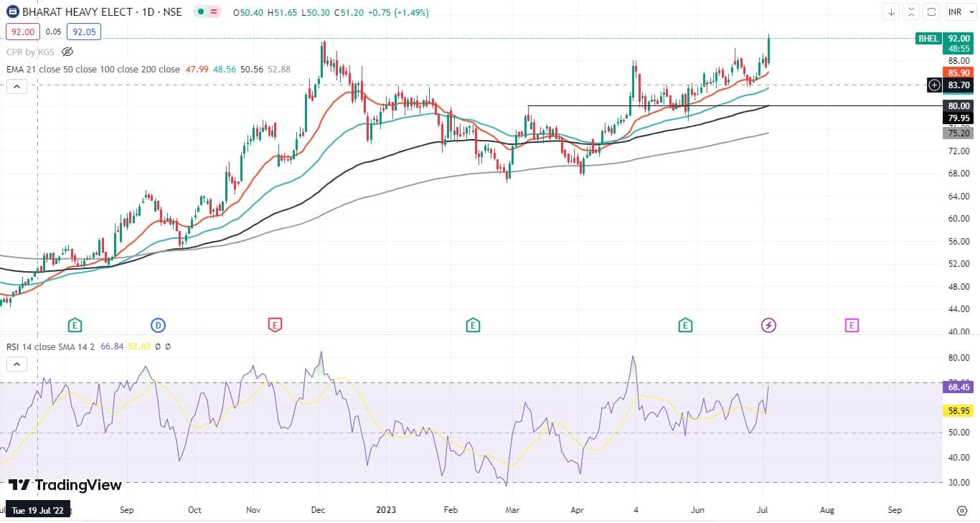This screenshot has width=980, height=523.
Task: Open the green earnings E marker near June
Action: (x=685, y=326)
